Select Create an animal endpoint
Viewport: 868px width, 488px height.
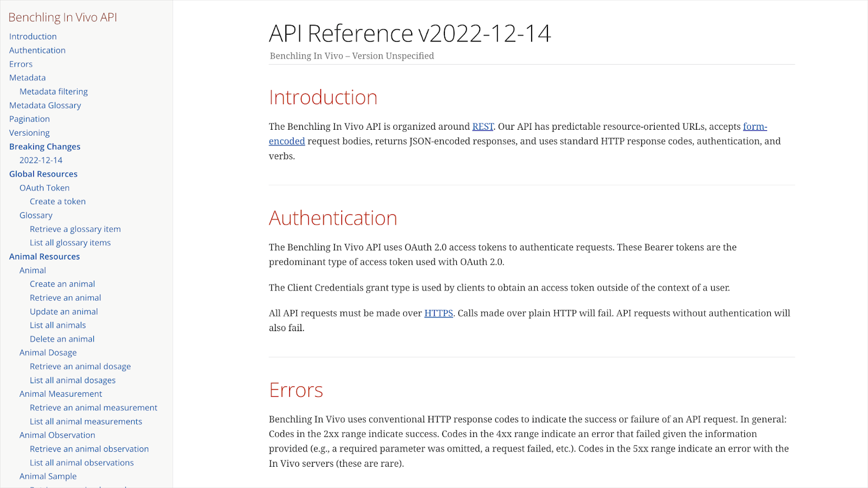point(62,284)
